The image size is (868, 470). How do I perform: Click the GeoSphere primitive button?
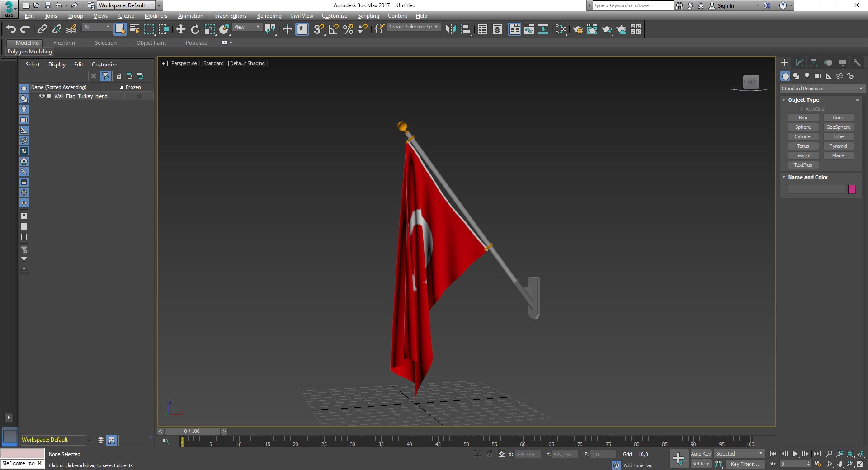tap(838, 127)
